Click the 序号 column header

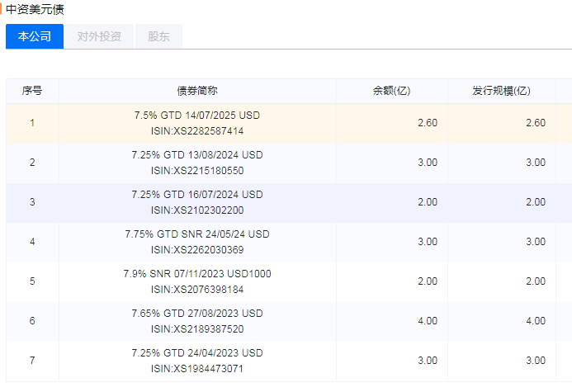(x=32, y=91)
